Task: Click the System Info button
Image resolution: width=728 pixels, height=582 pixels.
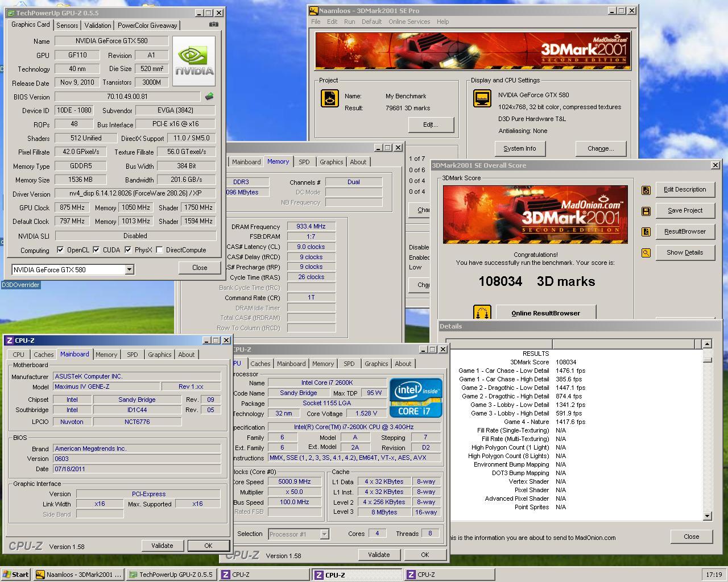Action: pos(519,148)
